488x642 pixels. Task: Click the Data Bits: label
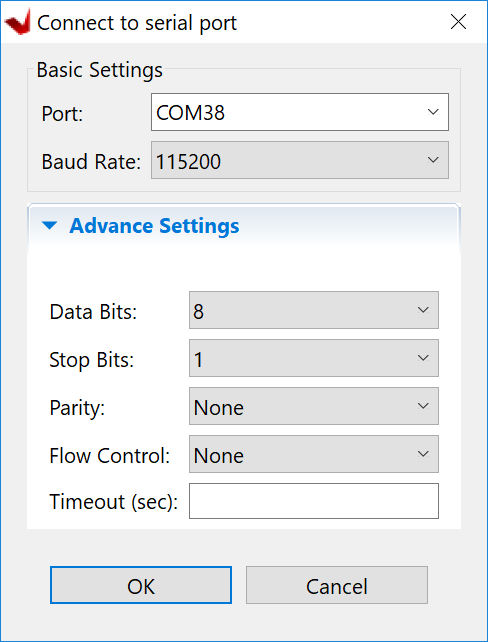(x=93, y=312)
